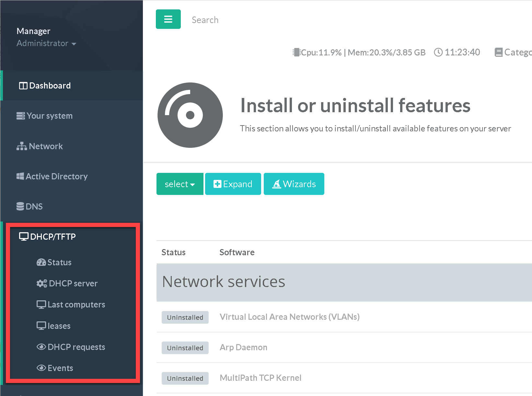Viewport: 532px width, 396px height.
Task: Click the CPU chip status icon
Action: (x=296, y=52)
